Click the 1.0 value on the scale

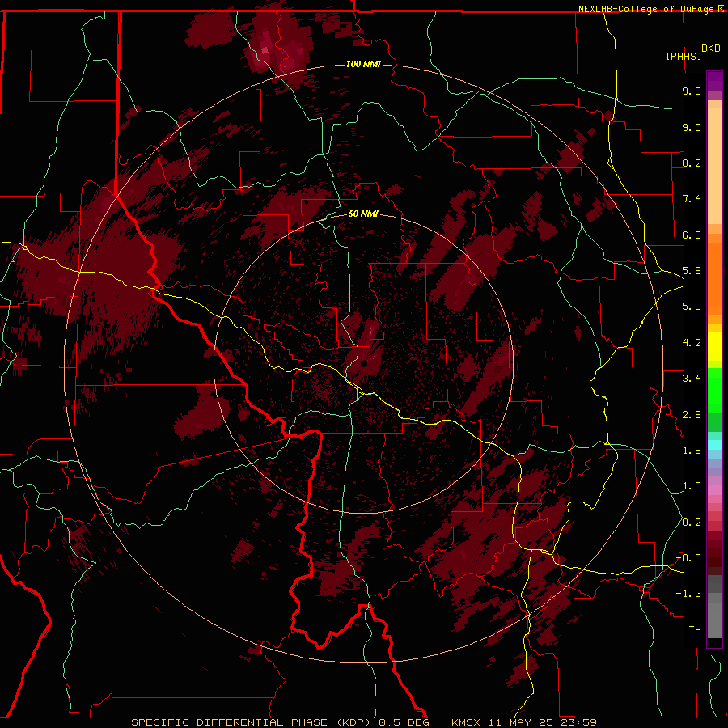click(692, 487)
